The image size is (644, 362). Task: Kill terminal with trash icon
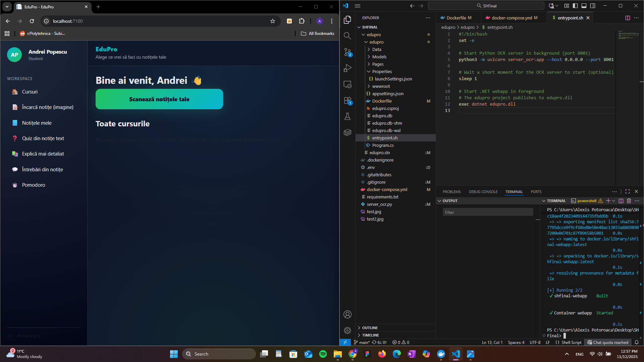[629, 201]
